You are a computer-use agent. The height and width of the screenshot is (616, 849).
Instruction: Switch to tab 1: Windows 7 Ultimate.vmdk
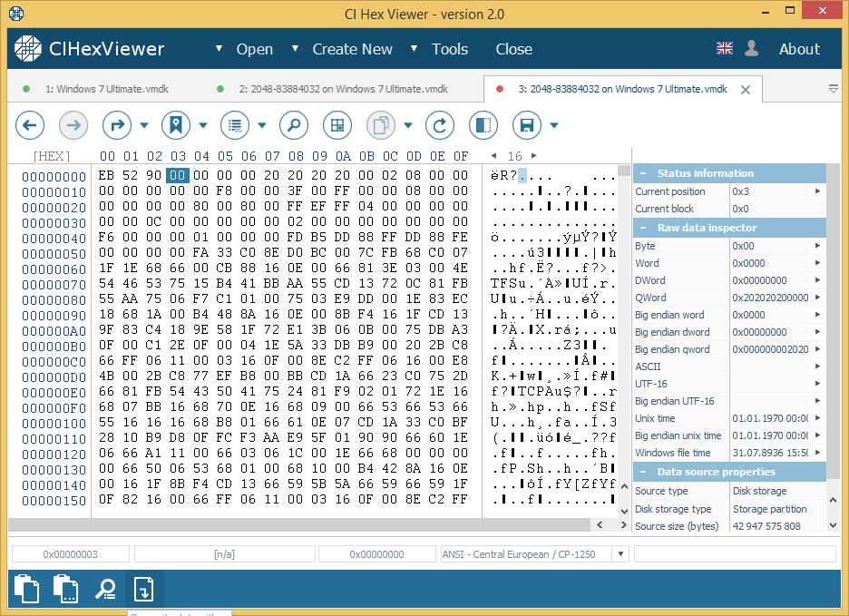click(x=107, y=89)
